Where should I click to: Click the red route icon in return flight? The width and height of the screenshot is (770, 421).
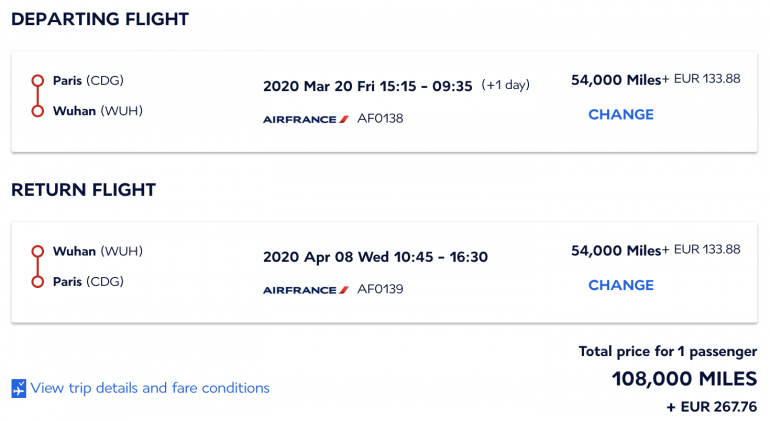tap(37, 267)
